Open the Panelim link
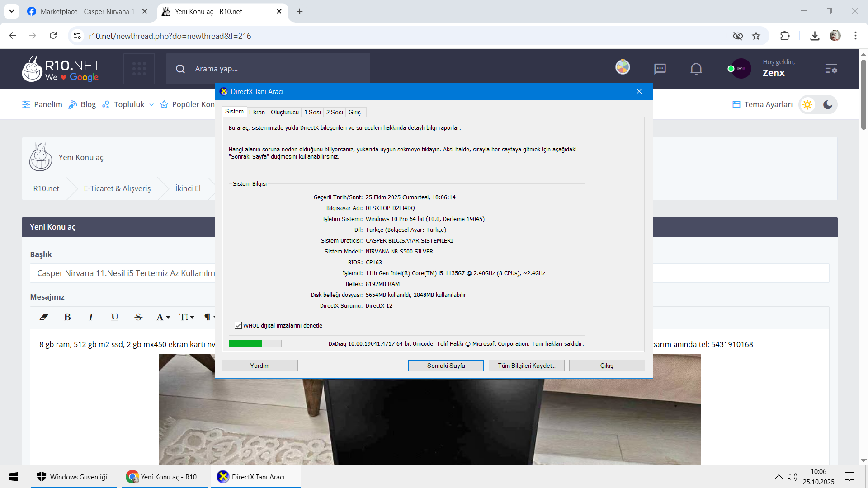The width and height of the screenshot is (868, 488). [42, 104]
